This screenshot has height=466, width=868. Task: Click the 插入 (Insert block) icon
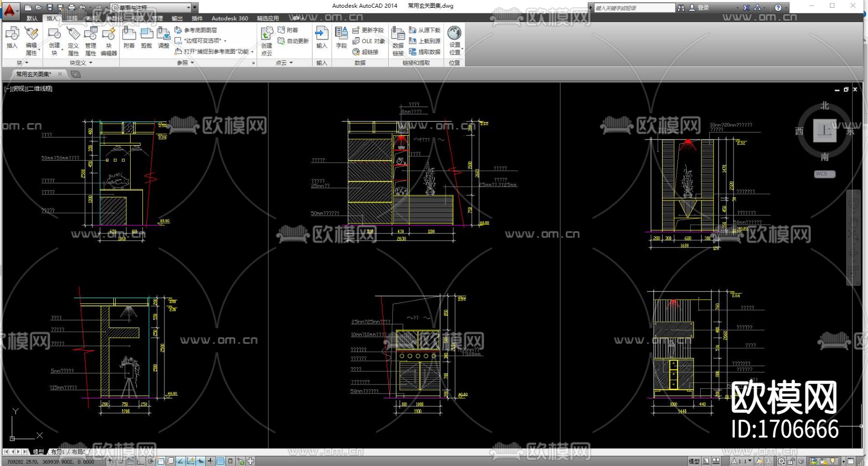(12, 37)
